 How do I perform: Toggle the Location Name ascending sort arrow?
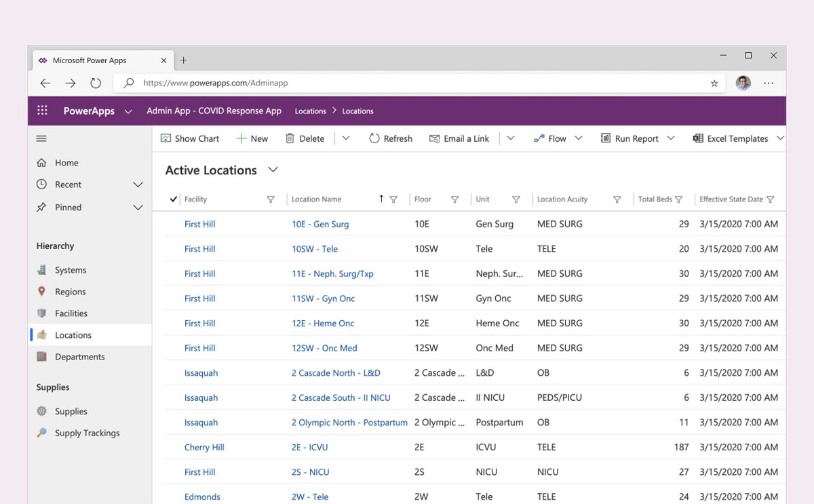[381, 199]
